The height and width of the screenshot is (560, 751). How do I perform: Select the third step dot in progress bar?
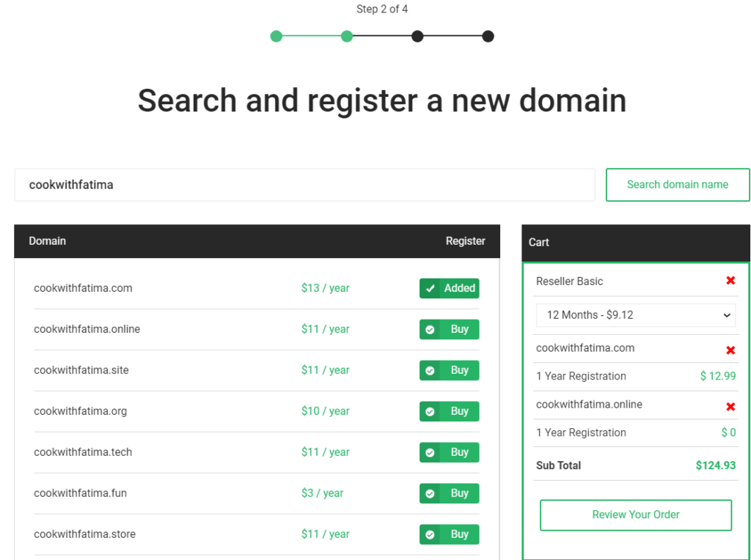(417, 35)
